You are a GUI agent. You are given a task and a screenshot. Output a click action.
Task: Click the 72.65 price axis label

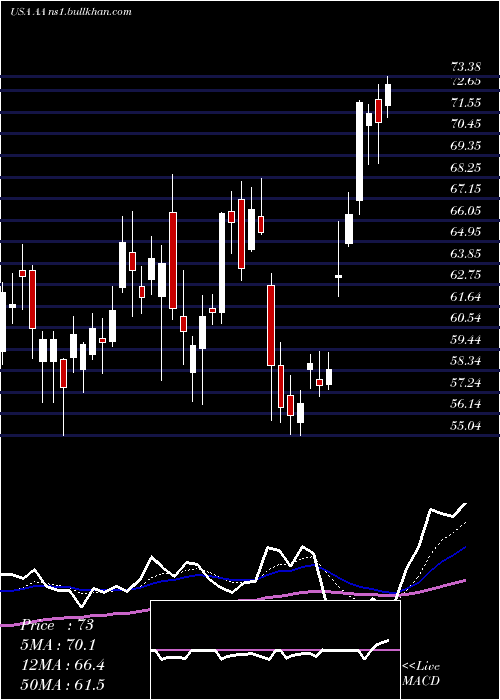466,81
